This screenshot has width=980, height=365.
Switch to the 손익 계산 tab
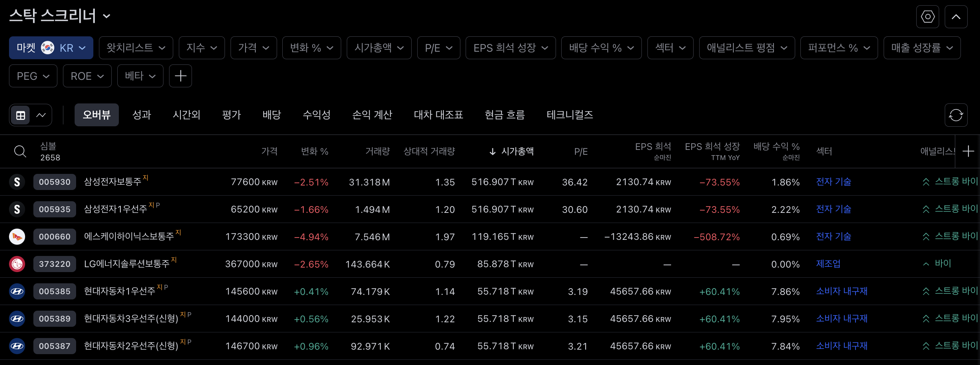tap(372, 115)
